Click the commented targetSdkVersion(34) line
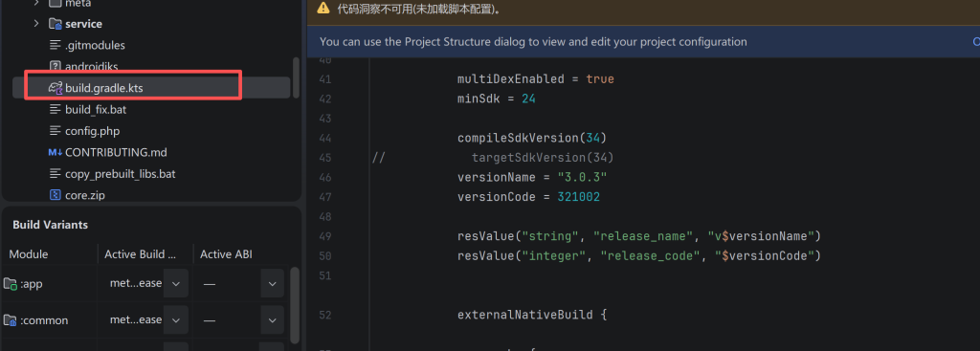 543,158
